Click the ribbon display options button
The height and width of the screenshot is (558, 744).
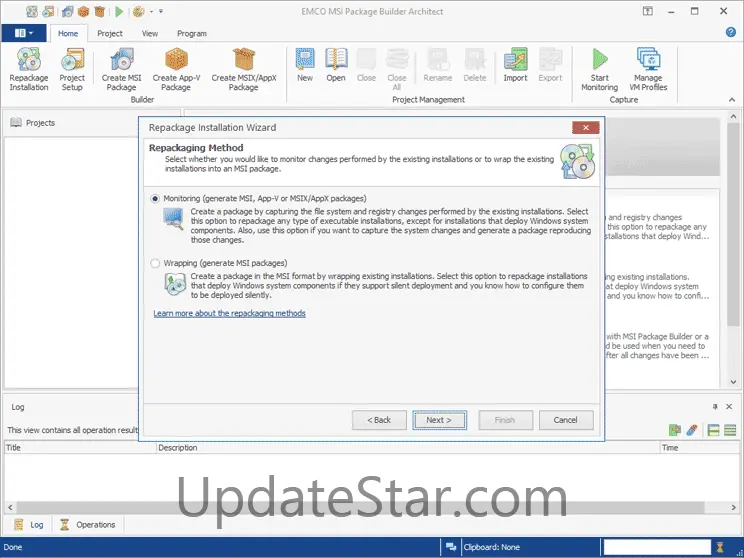tap(648, 11)
